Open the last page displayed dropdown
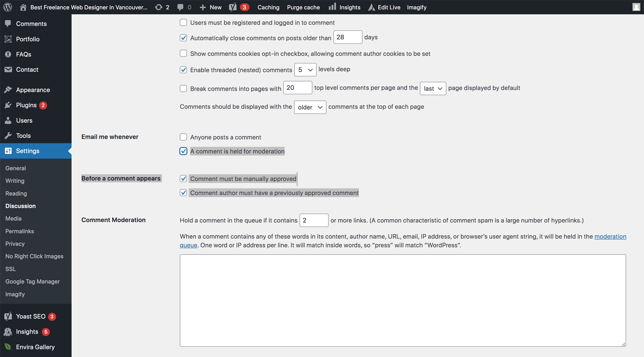This screenshot has height=357, width=644. 433,88
